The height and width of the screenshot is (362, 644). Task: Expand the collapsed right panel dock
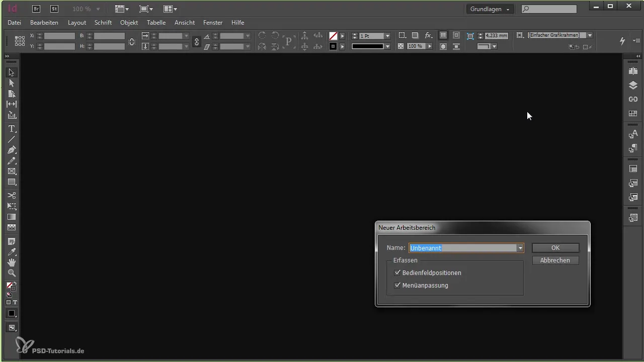tap(638, 56)
